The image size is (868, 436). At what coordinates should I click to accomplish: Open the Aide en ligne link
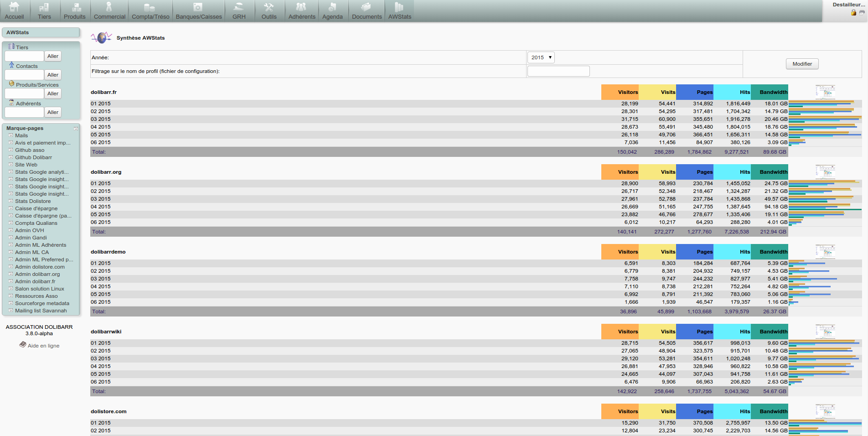point(43,346)
